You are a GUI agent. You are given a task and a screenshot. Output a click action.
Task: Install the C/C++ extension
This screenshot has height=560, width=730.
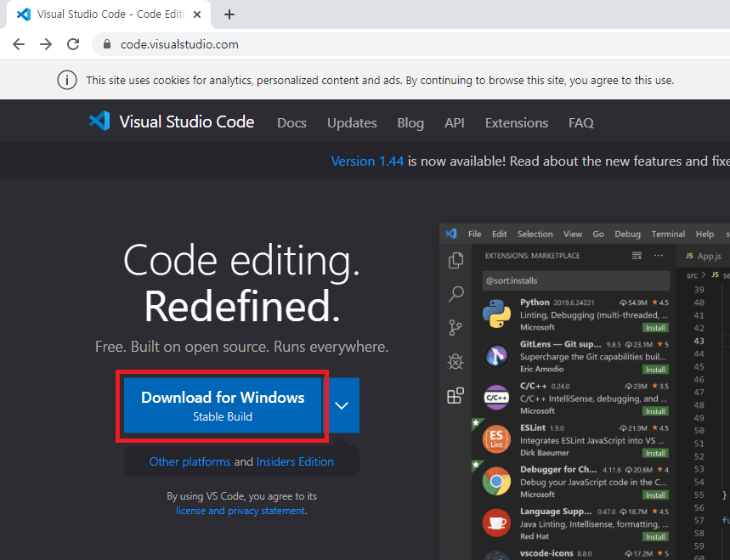coord(655,411)
